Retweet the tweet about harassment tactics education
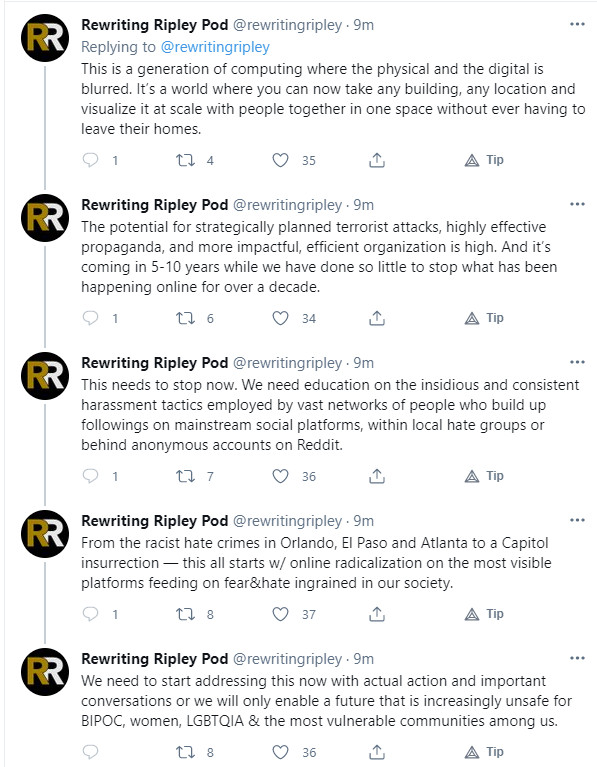Viewport: 597px width, 767px height. click(185, 476)
